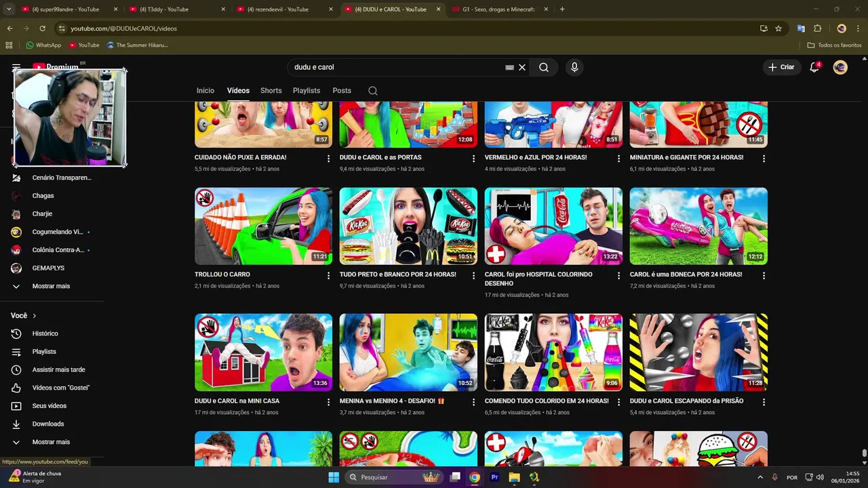Clear the search box text with X
The width and height of the screenshot is (868, 488).
pyautogui.click(x=522, y=67)
